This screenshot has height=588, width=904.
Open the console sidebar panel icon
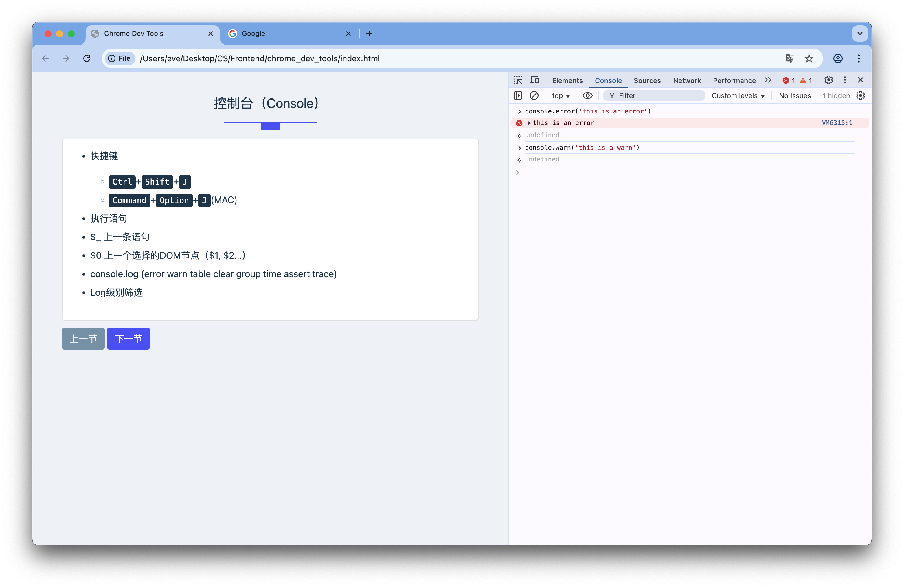518,95
